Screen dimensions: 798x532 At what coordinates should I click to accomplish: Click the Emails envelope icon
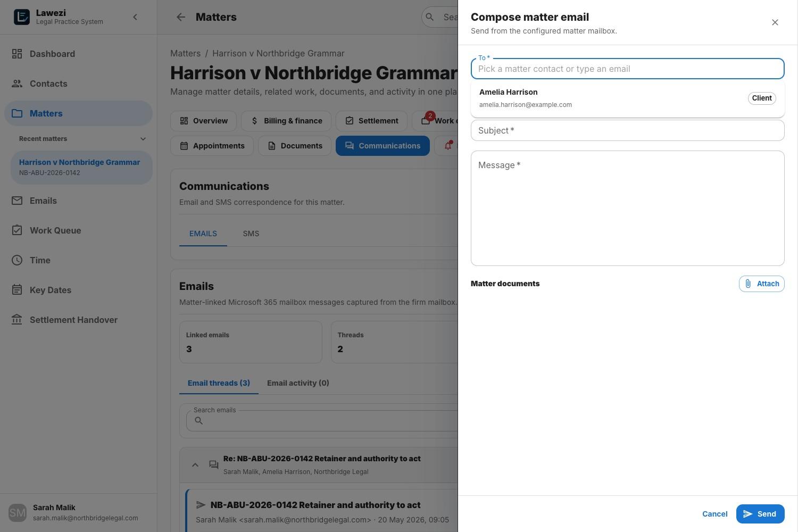point(17,201)
